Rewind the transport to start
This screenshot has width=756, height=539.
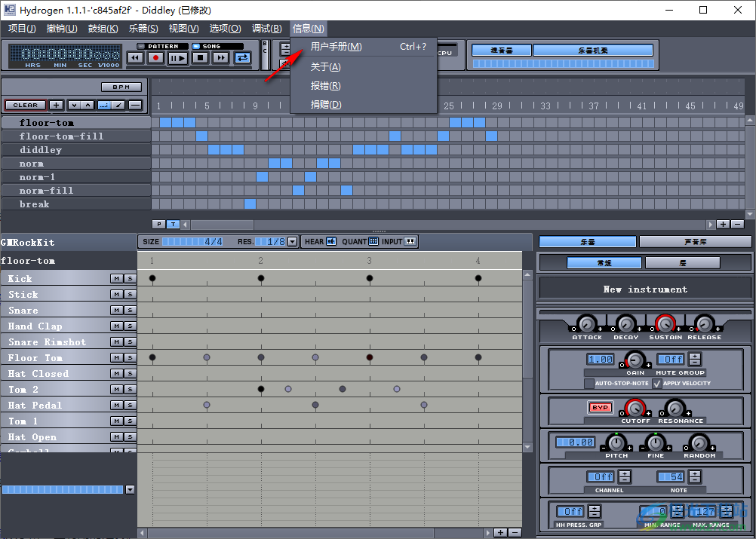point(135,58)
